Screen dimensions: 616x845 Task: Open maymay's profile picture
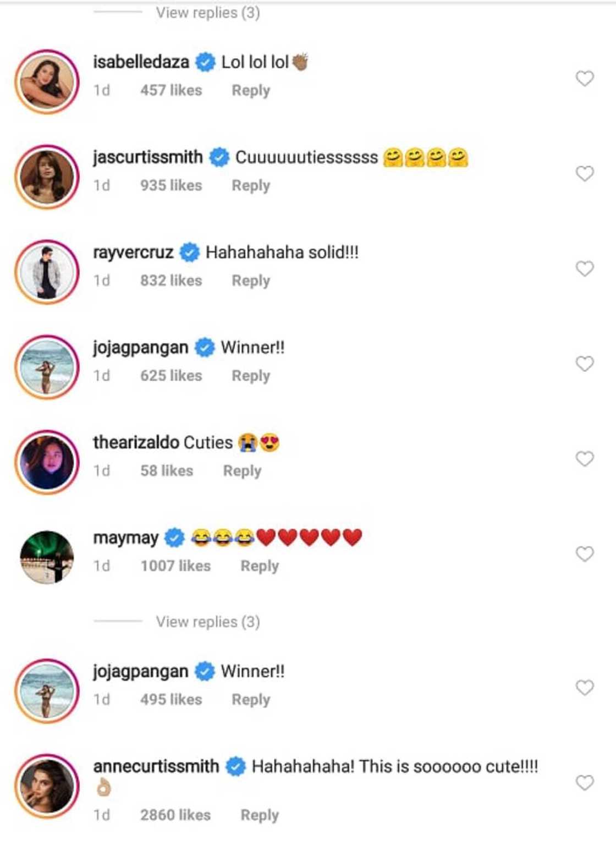point(47,557)
